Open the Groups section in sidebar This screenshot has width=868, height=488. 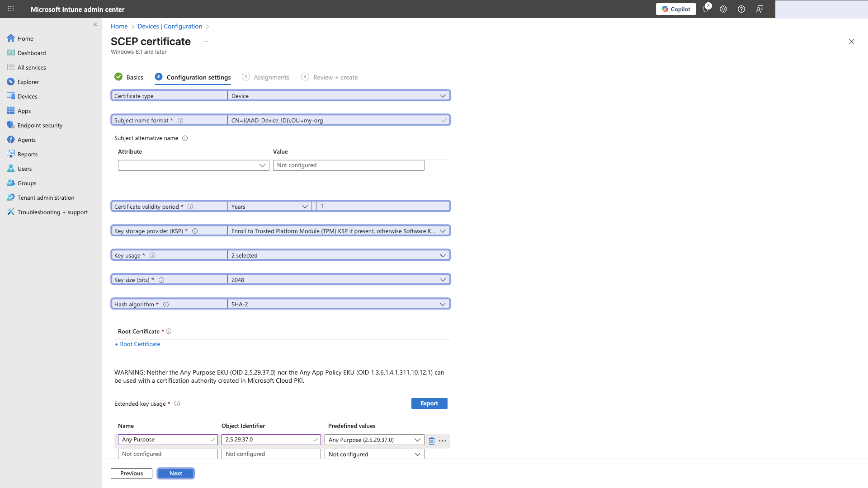[27, 183]
